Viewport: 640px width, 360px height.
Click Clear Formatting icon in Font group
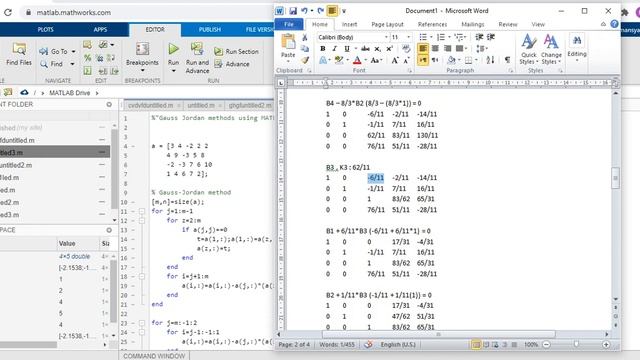[406, 49]
